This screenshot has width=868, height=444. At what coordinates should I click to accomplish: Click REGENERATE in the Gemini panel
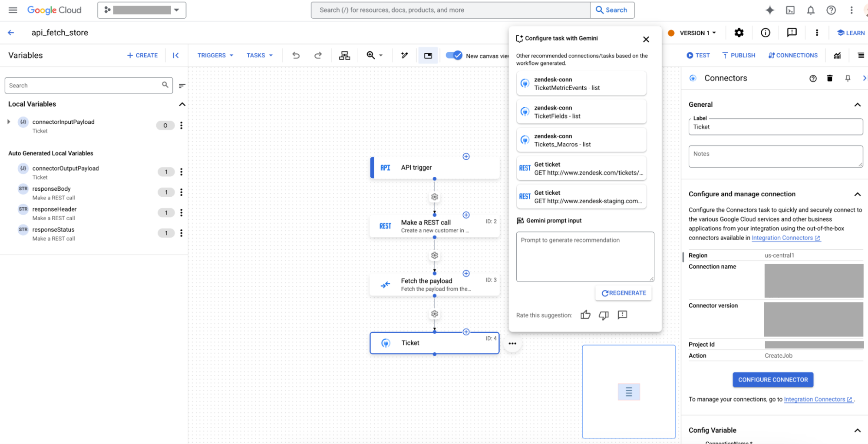coord(624,293)
